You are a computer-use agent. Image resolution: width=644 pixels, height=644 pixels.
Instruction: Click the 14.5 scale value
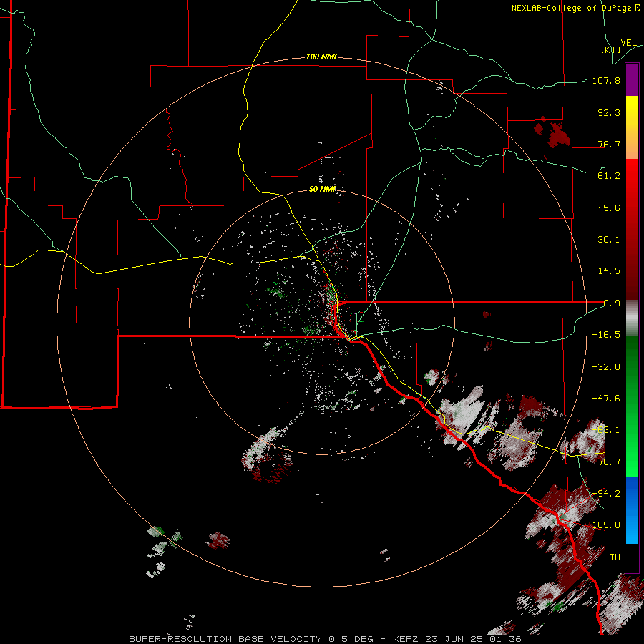pyautogui.click(x=609, y=271)
